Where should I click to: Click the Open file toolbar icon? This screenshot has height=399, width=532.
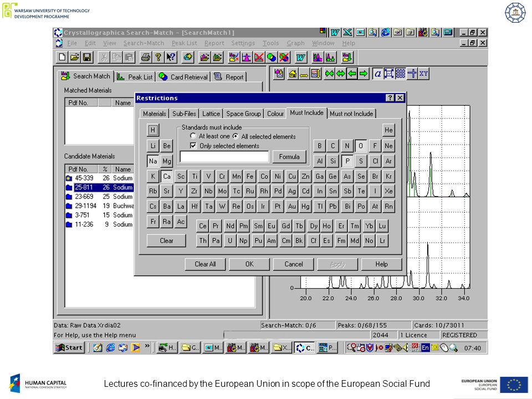pyautogui.click(x=75, y=57)
